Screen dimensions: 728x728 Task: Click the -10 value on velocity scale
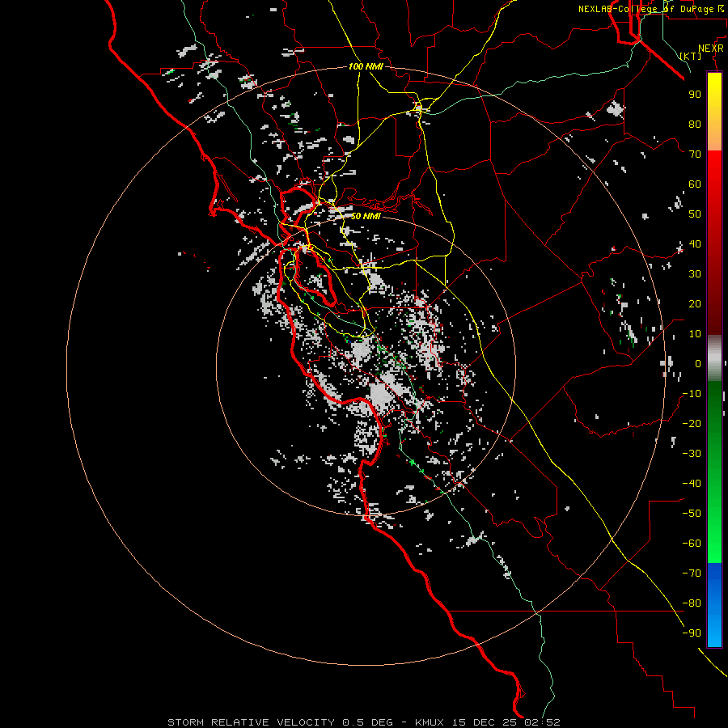click(x=692, y=394)
